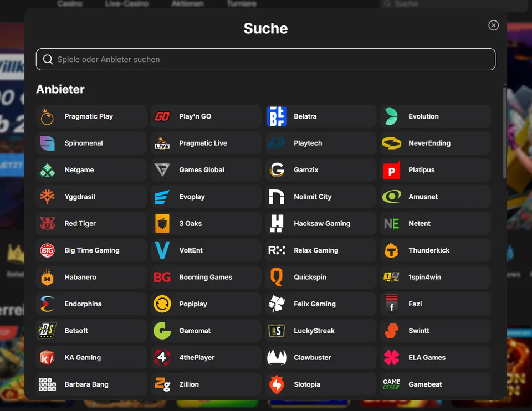
Task: Click the Play'n GO red logo
Action: [162, 116]
